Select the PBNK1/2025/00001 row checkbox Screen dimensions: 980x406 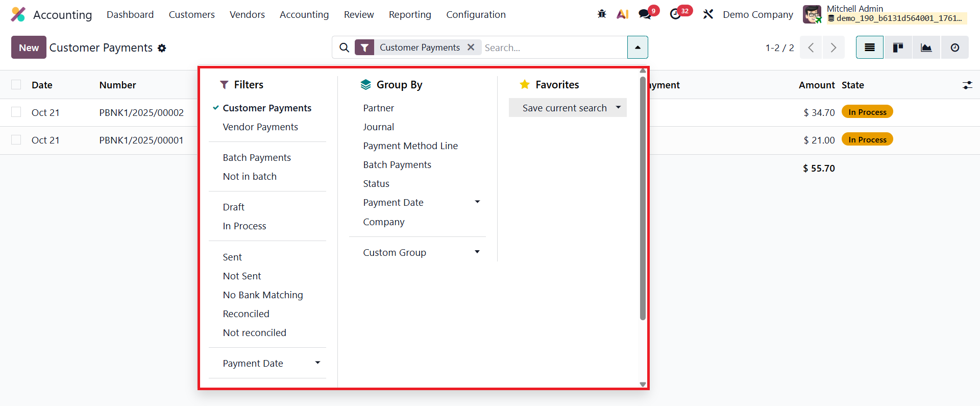[16, 140]
